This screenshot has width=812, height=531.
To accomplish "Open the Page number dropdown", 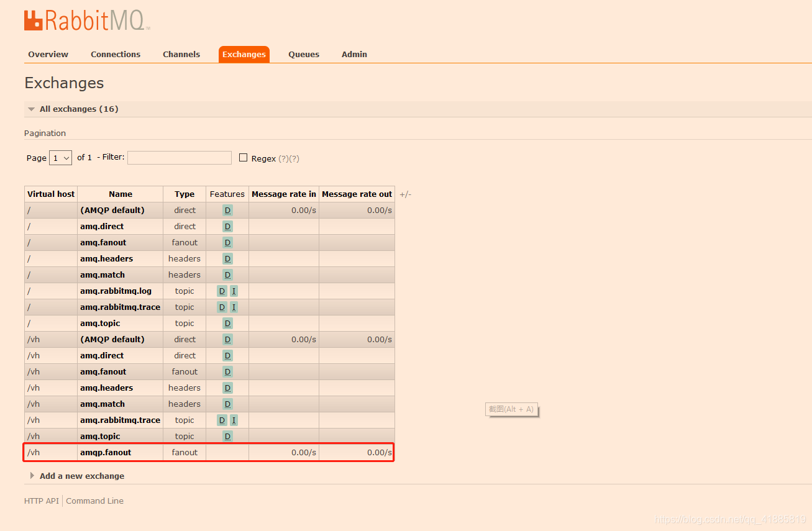I will pos(60,158).
